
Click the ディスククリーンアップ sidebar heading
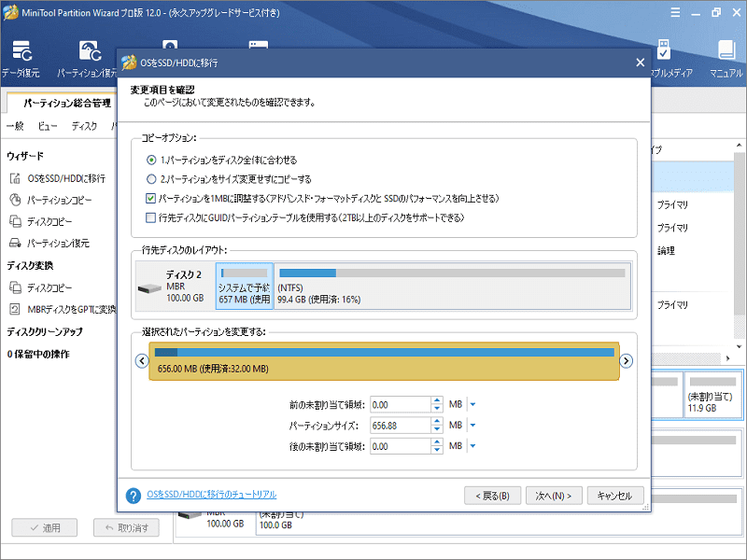(x=45, y=332)
